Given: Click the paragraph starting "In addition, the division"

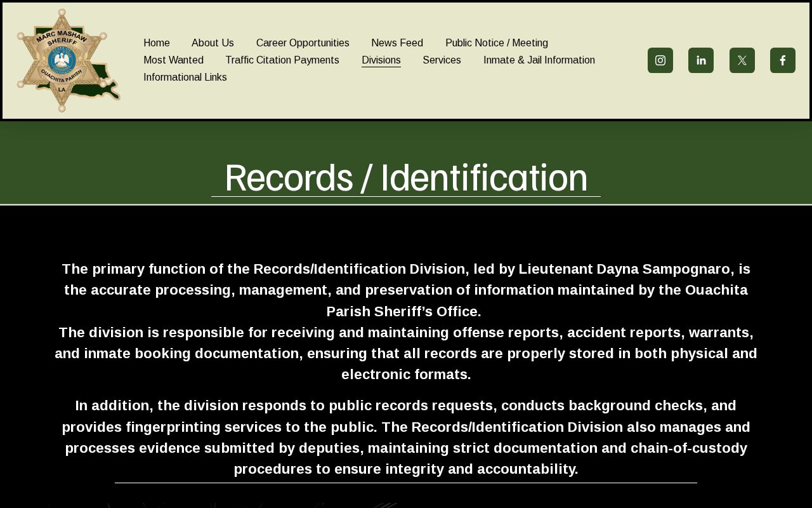Looking at the screenshot, I should [x=406, y=438].
